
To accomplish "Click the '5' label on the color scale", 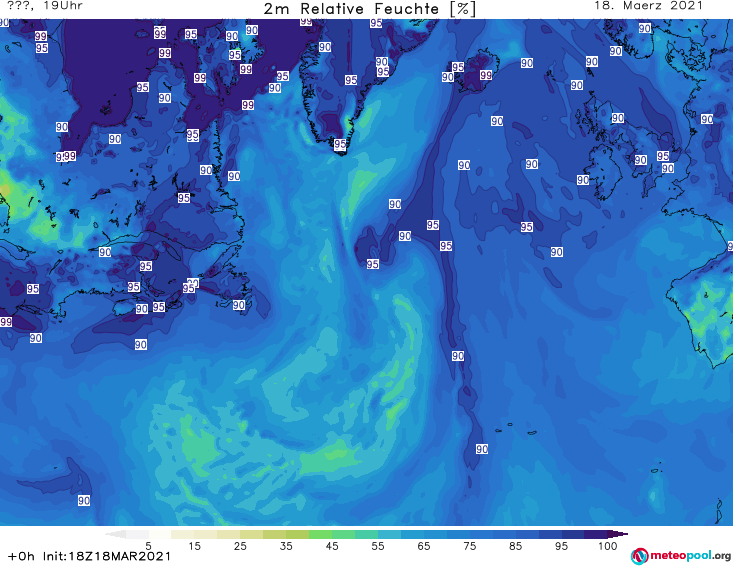I will tap(148, 546).
